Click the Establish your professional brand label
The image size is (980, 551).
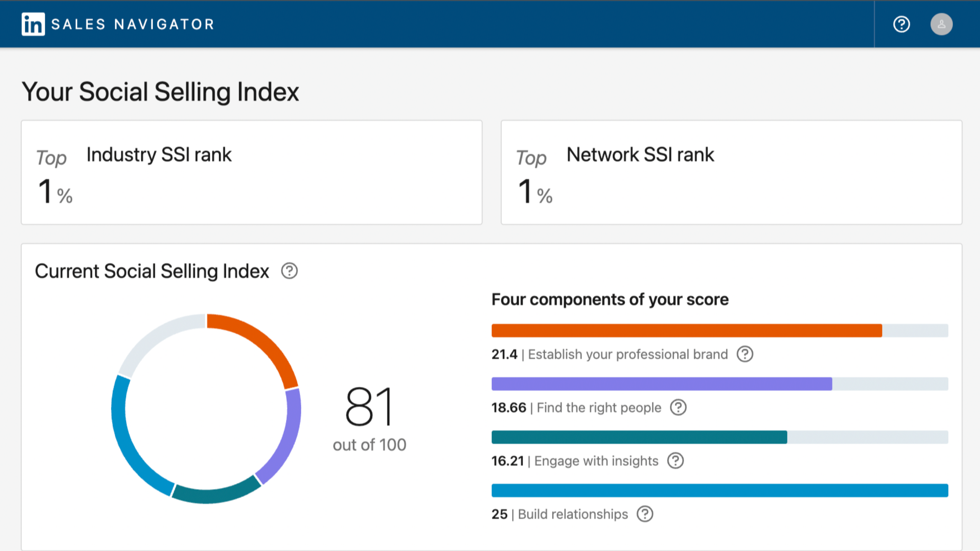coord(628,354)
